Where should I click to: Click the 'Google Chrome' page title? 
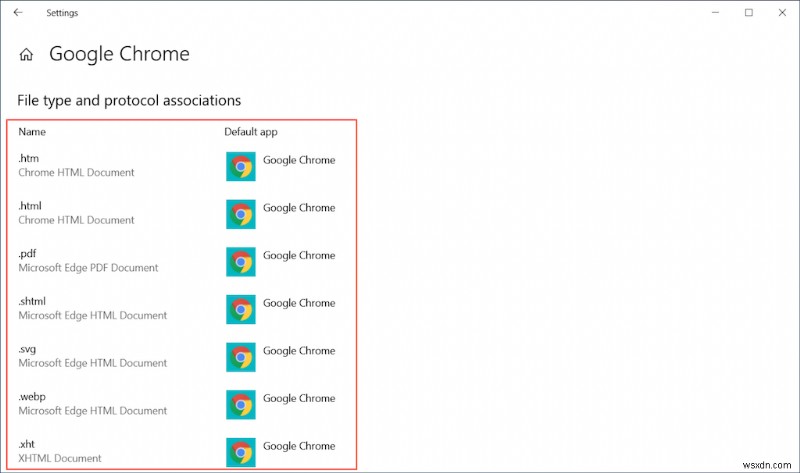(119, 54)
